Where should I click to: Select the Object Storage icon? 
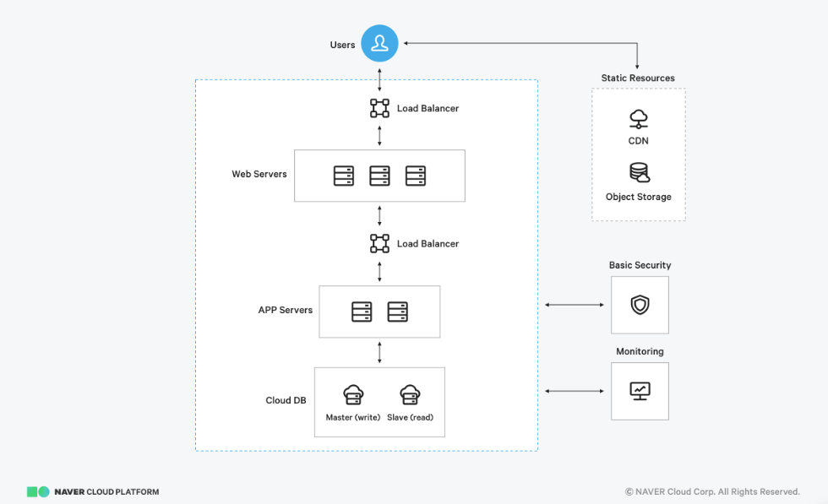coord(640,172)
